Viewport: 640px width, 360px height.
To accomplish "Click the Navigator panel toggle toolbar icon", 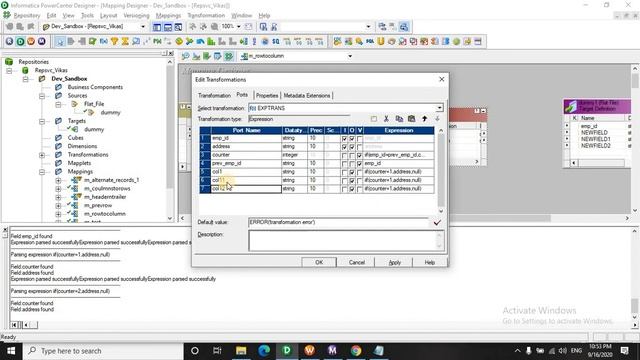I will [157, 27].
